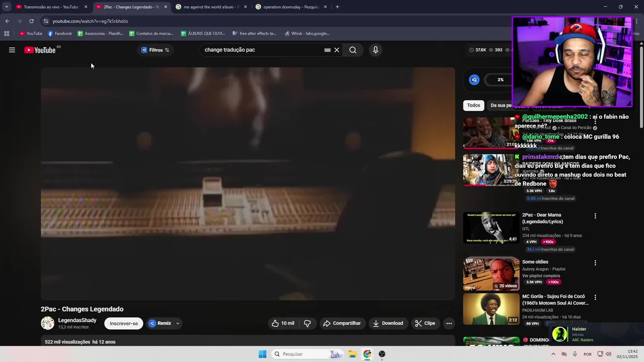Click the taskbar Pesquisar search box

[x=307, y=354]
